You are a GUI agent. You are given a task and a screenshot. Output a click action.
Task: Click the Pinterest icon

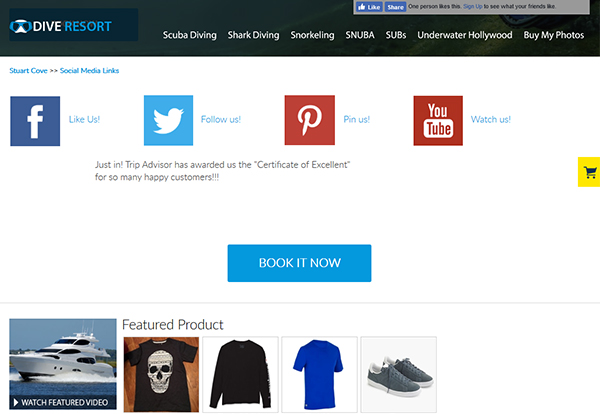pyautogui.click(x=310, y=120)
